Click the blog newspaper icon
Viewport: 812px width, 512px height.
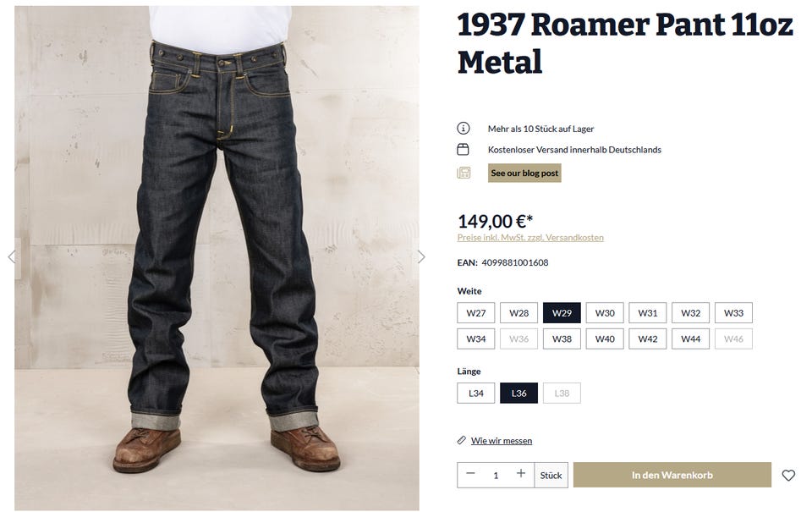(x=464, y=173)
